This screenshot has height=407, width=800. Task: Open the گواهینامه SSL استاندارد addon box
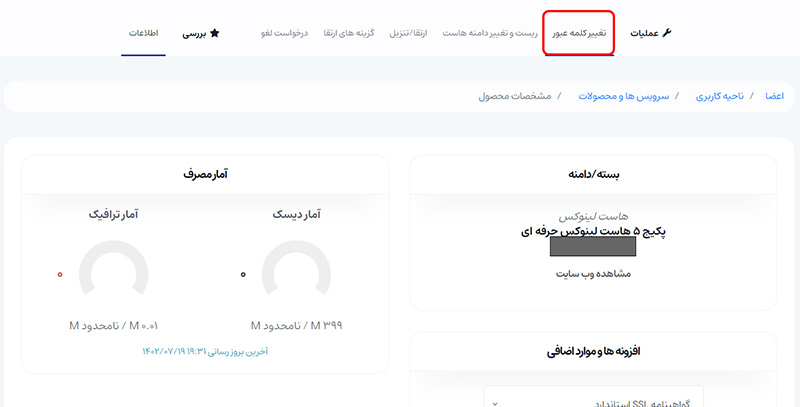coord(594,399)
